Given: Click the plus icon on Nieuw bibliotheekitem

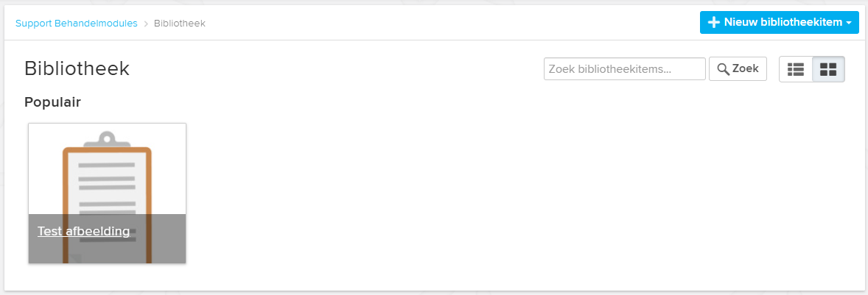Looking at the screenshot, I should point(714,22).
